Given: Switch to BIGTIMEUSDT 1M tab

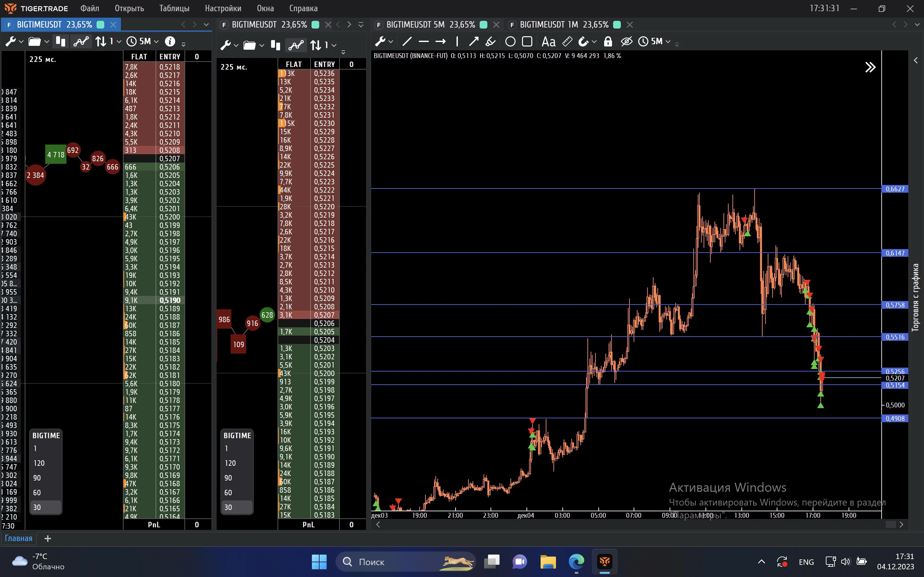Looking at the screenshot, I should tap(564, 25).
